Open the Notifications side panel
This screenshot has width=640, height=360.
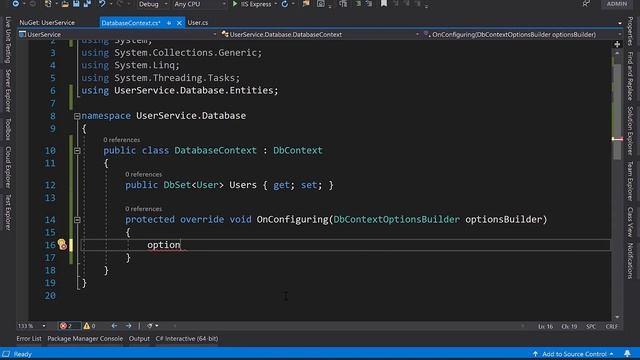(x=630, y=261)
